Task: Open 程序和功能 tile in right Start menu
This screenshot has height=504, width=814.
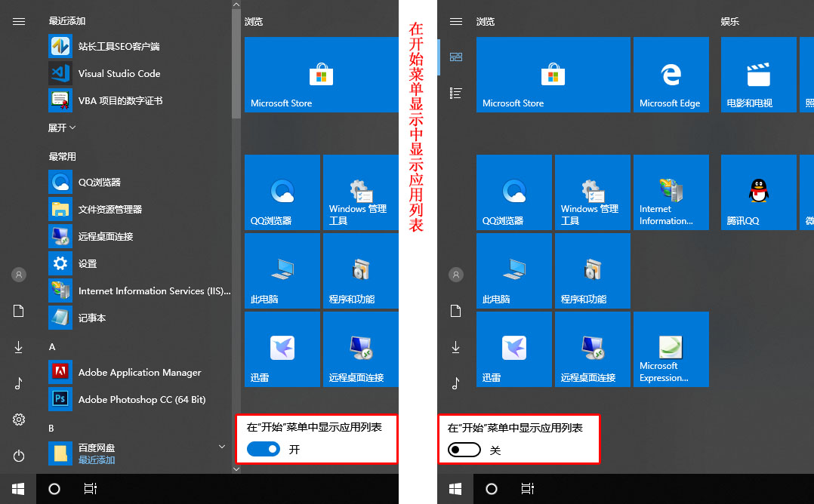Action: click(592, 271)
